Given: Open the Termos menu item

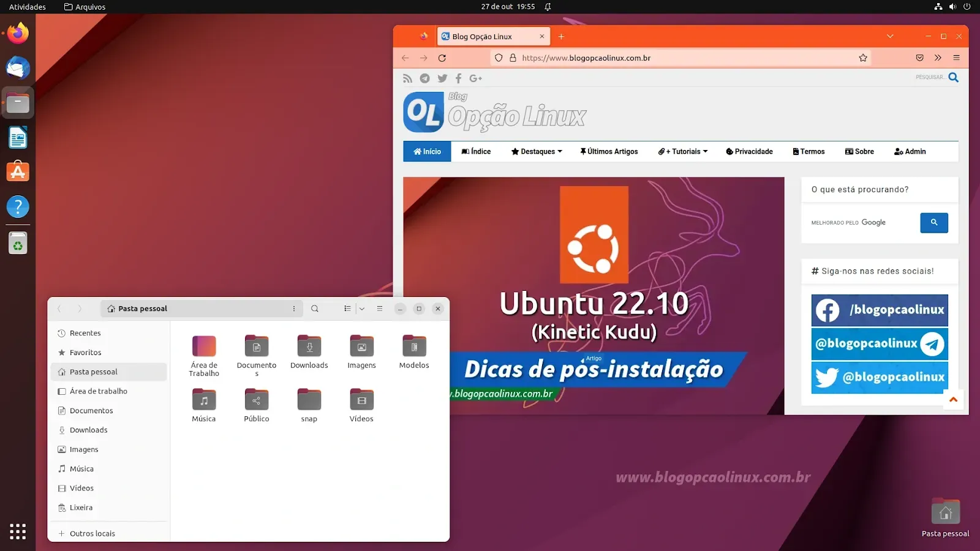Looking at the screenshot, I should [809, 151].
